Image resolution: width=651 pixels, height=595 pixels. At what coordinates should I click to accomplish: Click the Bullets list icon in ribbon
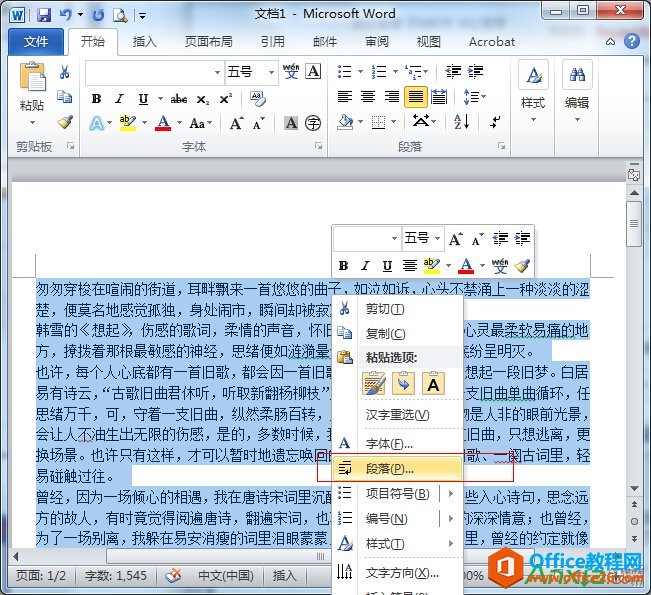click(344, 71)
